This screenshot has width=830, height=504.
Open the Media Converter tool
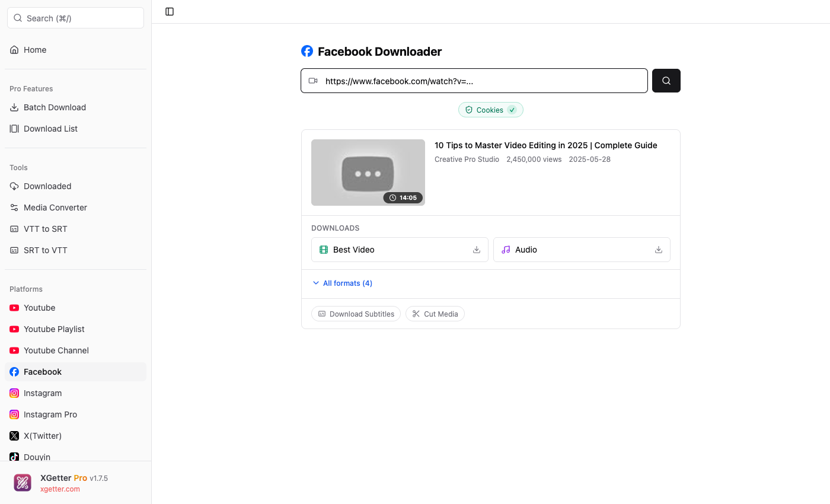75,208
